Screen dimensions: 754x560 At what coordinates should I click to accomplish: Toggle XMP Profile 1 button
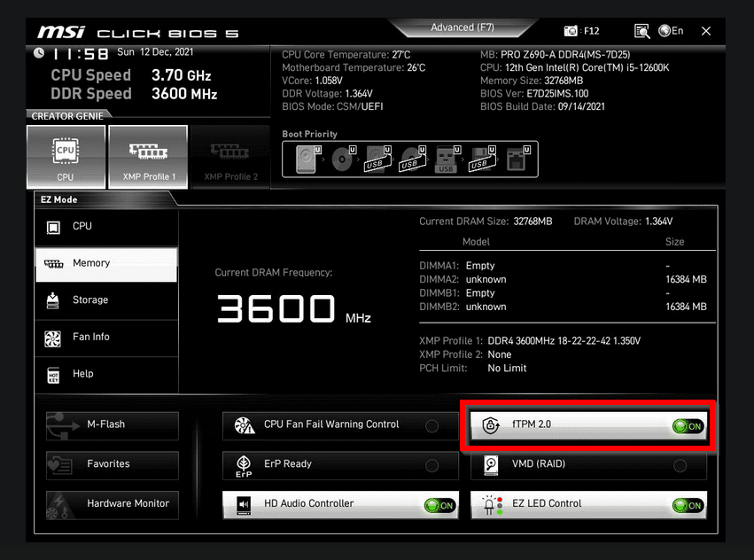click(149, 158)
